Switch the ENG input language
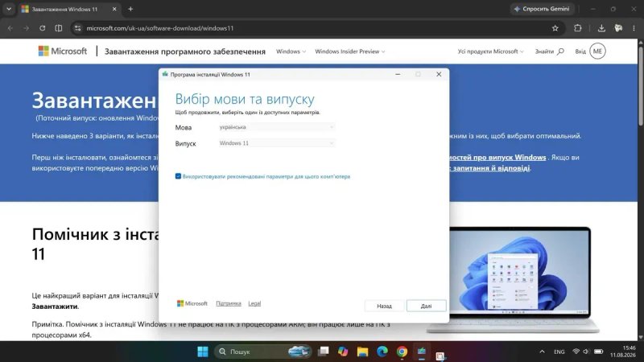 559,352
